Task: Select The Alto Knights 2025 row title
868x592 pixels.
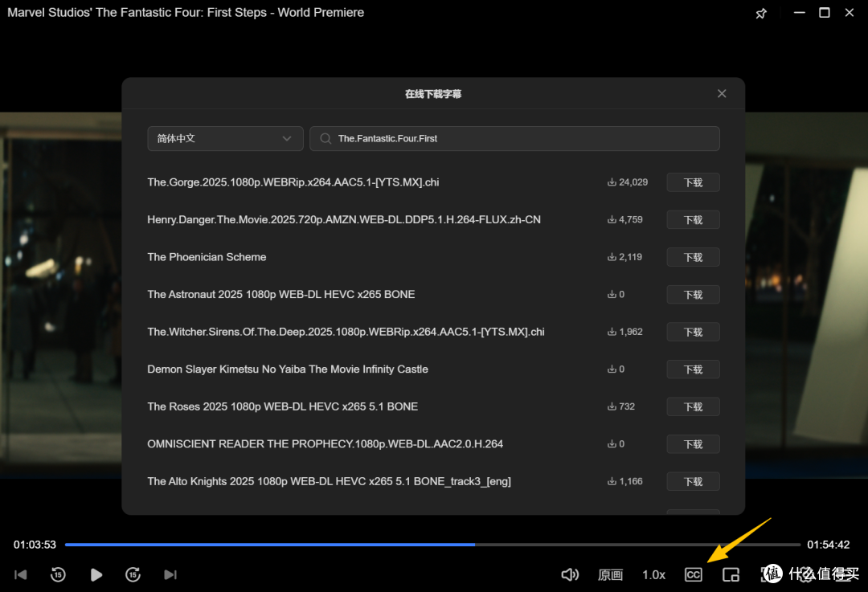Action: pyautogui.click(x=329, y=481)
